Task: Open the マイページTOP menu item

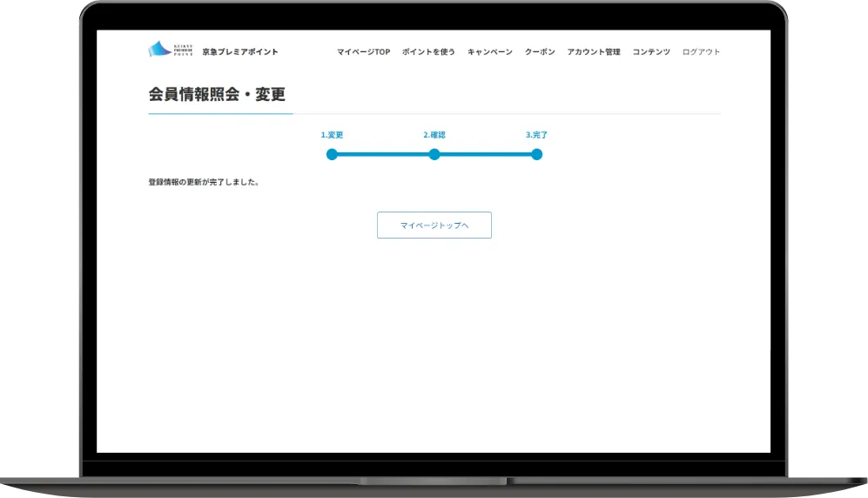Action: (363, 51)
